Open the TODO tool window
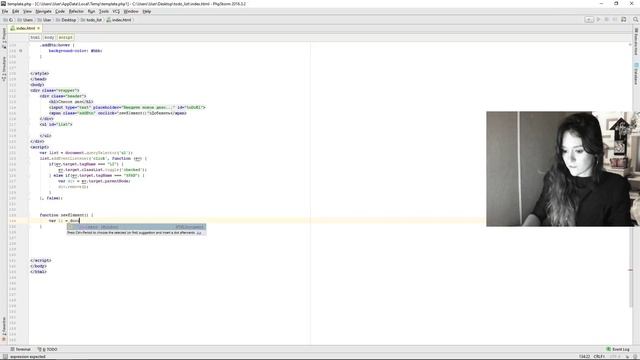The width and height of the screenshot is (640, 360). pos(48,349)
